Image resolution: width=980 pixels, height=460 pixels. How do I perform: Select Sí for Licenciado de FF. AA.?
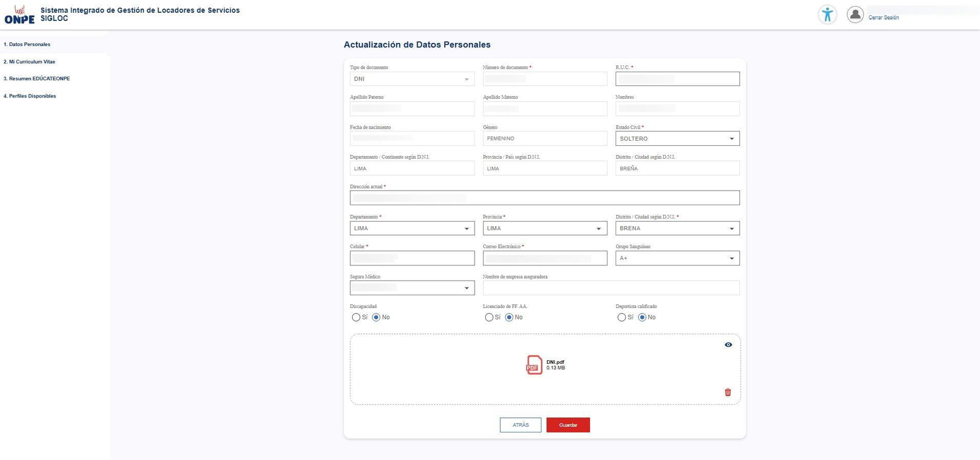pyautogui.click(x=489, y=317)
